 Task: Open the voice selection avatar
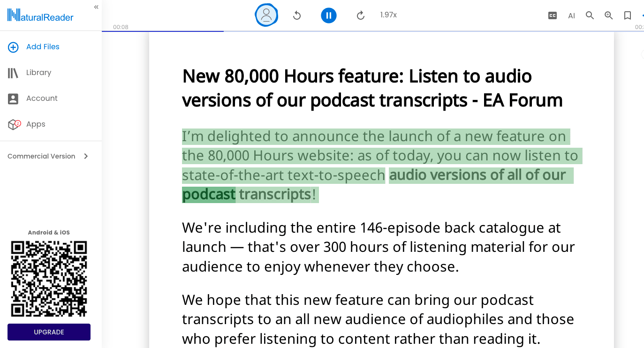[x=266, y=15]
